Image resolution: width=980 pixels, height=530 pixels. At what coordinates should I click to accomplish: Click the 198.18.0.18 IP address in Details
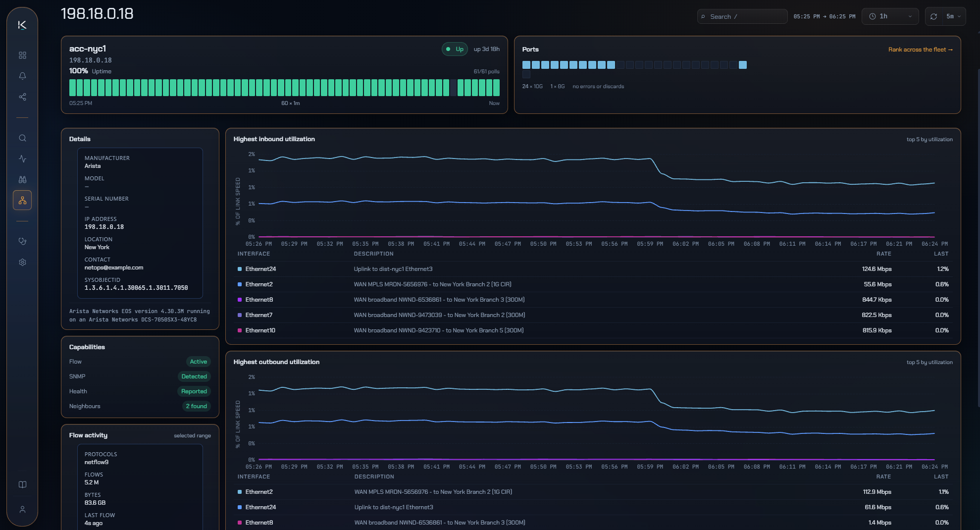tap(104, 227)
